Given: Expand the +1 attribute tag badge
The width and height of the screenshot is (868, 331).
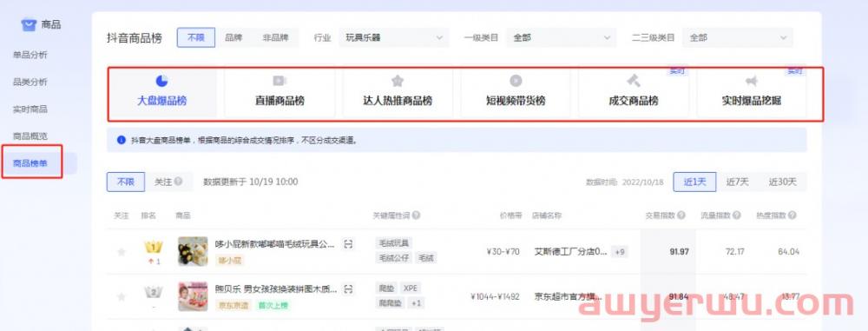Looking at the screenshot, I should 417,303.
